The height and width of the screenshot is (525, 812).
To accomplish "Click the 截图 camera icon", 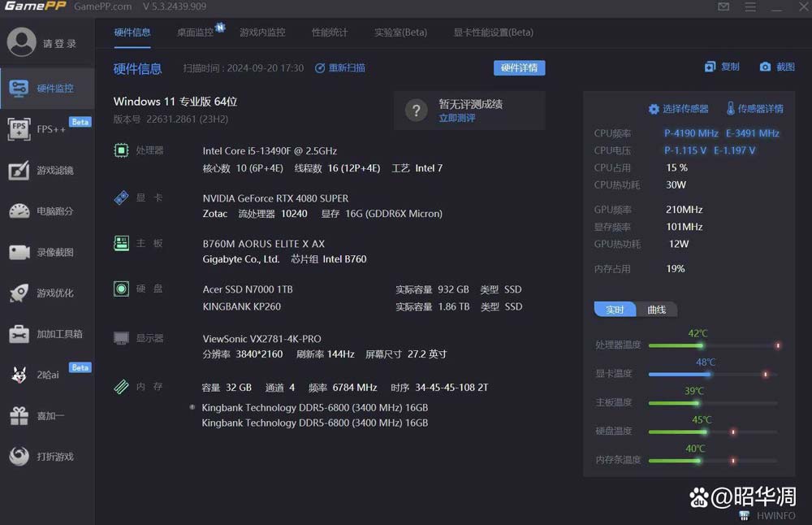I will click(x=765, y=67).
